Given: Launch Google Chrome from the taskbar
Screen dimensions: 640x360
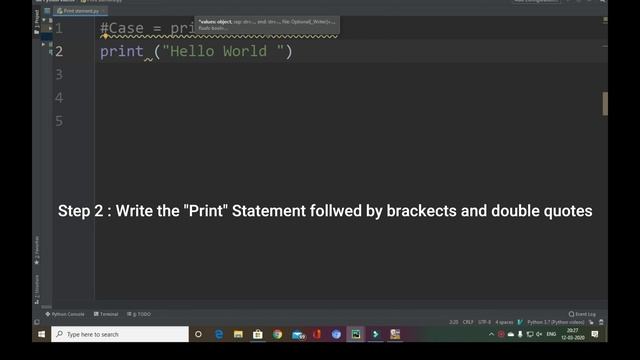Looking at the screenshot, I should point(278,334).
